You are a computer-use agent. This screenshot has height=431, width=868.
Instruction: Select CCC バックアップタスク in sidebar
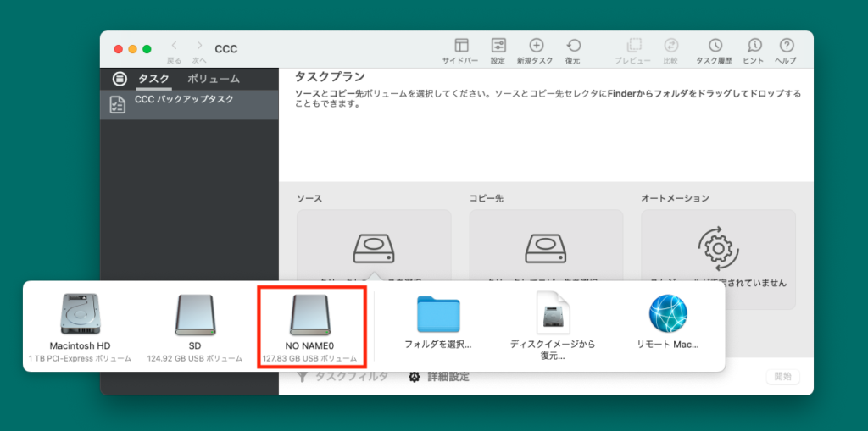tap(189, 105)
